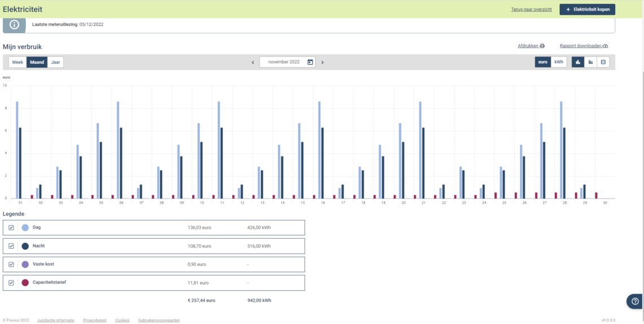Uncheck the Nacht legend checkbox
Screen dimensions: 644x324
(11, 246)
